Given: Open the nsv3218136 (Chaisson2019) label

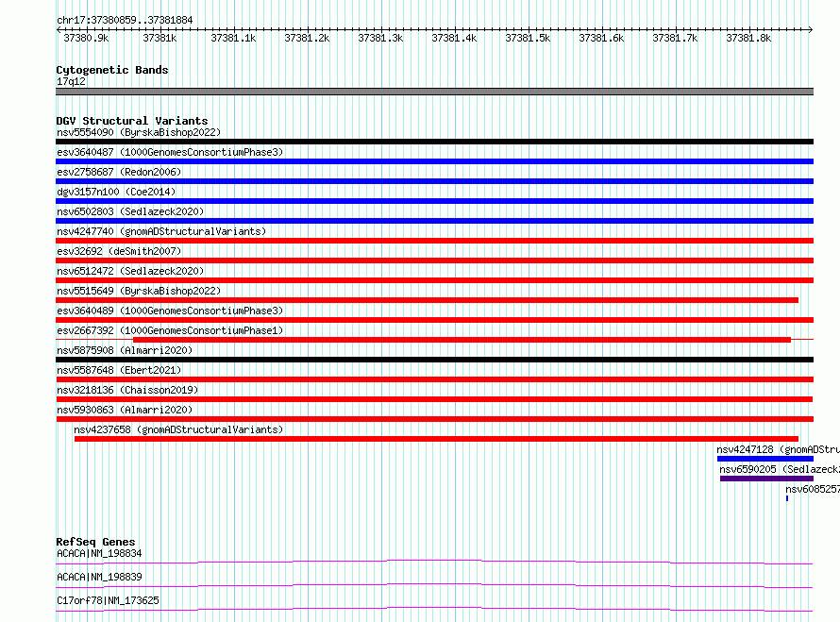Looking at the screenshot, I should 127,390.
